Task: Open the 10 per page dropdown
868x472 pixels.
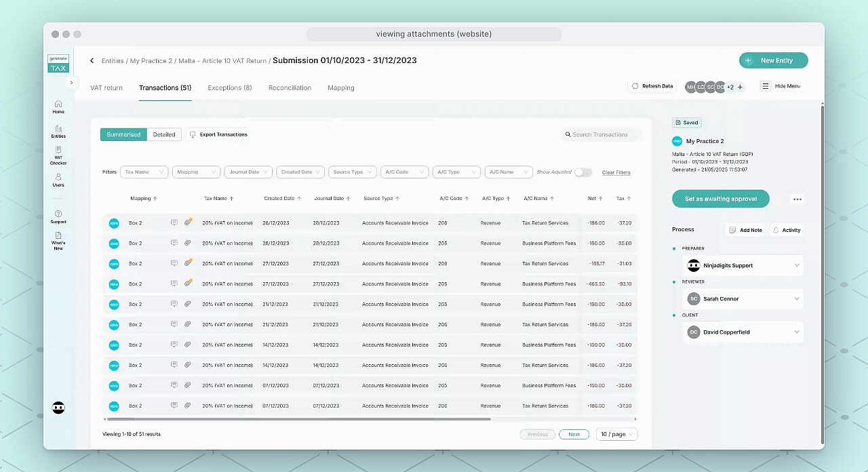Action: click(616, 434)
